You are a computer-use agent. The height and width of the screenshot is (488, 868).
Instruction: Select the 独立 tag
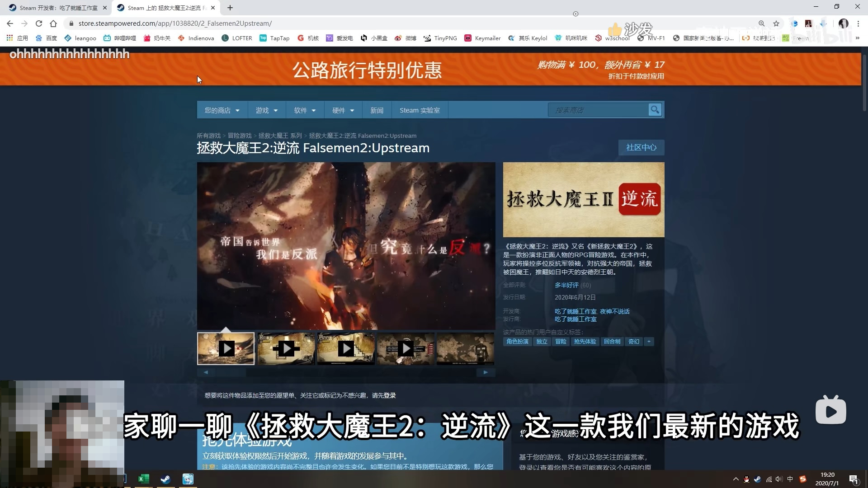pyautogui.click(x=542, y=342)
